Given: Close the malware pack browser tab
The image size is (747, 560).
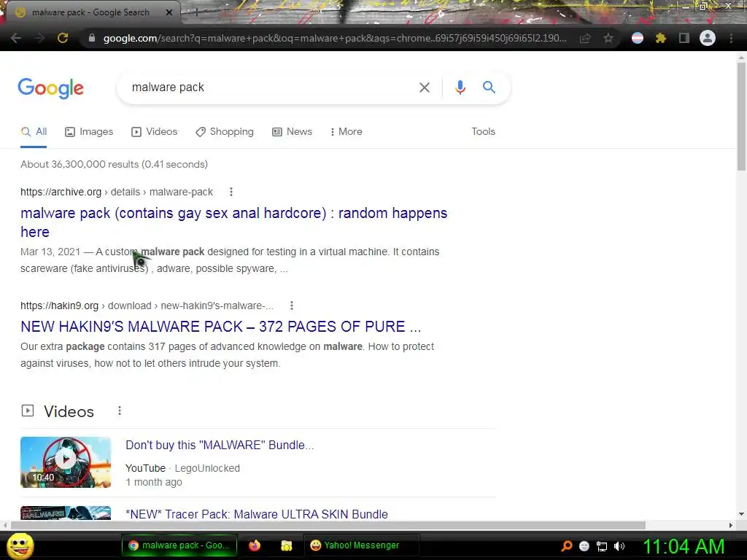Looking at the screenshot, I should pos(169,12).
